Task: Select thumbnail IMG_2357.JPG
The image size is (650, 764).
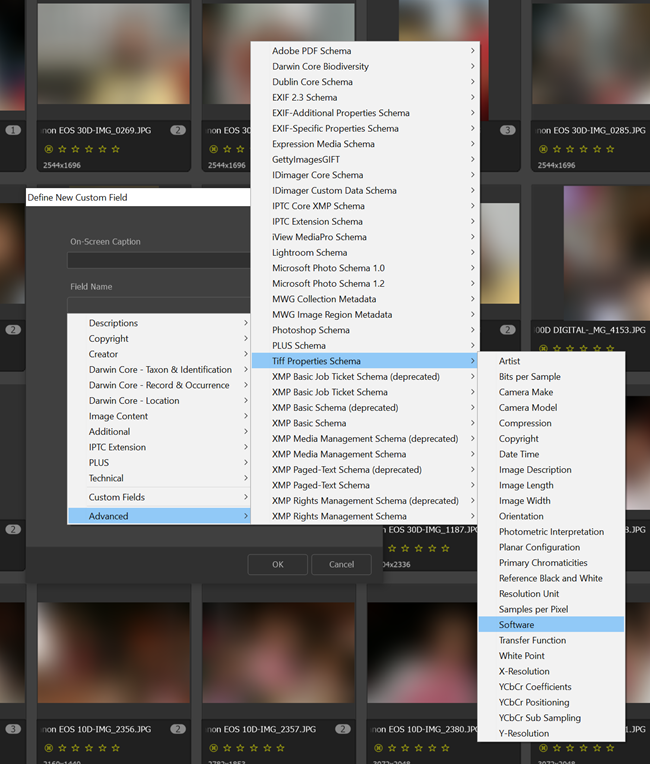Action: click(x=279, y=653)
